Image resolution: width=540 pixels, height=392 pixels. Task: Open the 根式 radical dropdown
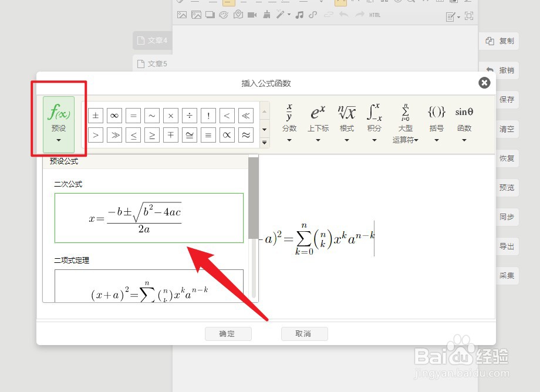[x=347, y=123]
